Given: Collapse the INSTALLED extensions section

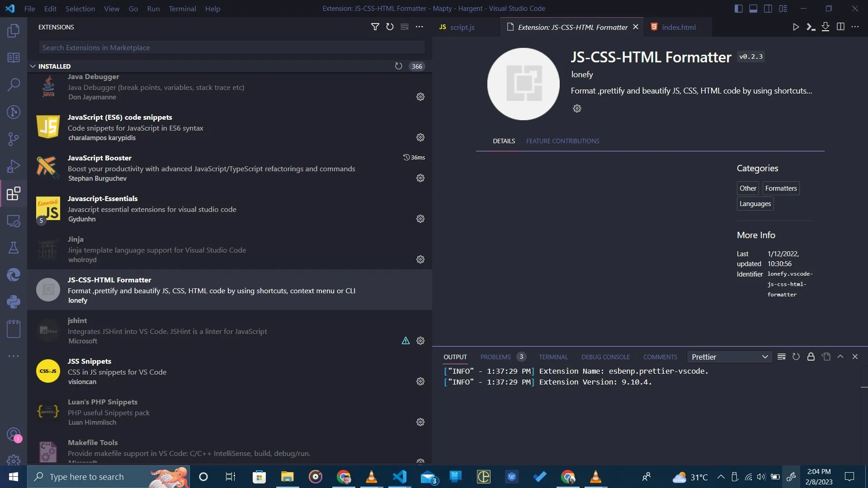Looking at the screenshot, I should point(33,66).
